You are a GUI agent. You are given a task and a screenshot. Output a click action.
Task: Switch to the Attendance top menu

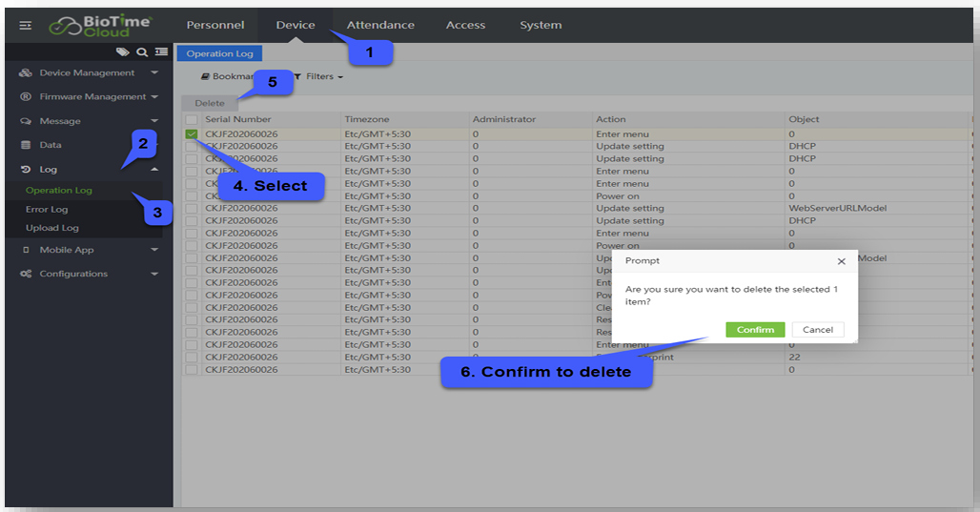pyautogui.click(x=380, y=26)
